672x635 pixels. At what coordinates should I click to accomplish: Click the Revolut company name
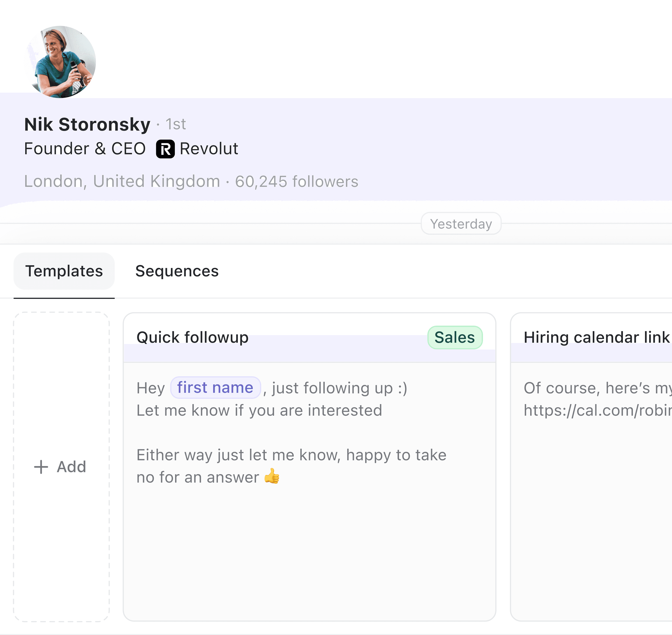[209, 149]
